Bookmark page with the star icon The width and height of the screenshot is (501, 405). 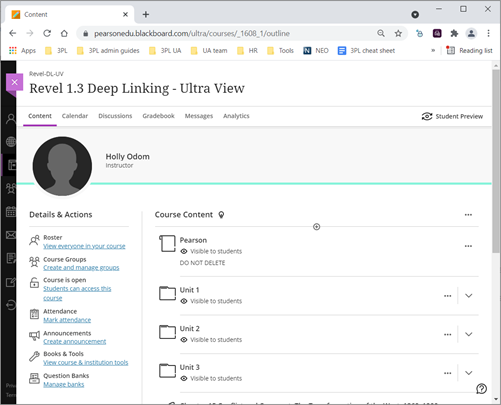398,33
